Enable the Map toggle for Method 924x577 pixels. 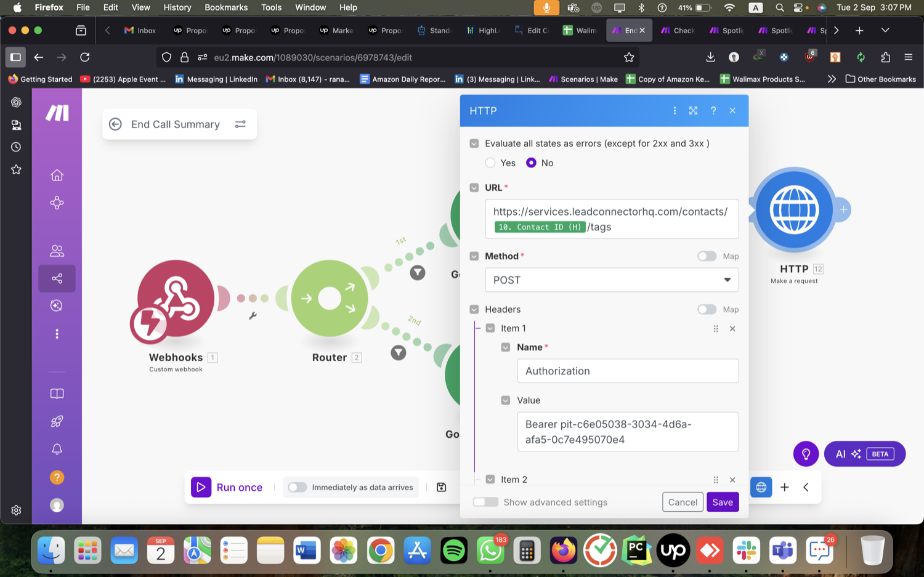(707, 256)
